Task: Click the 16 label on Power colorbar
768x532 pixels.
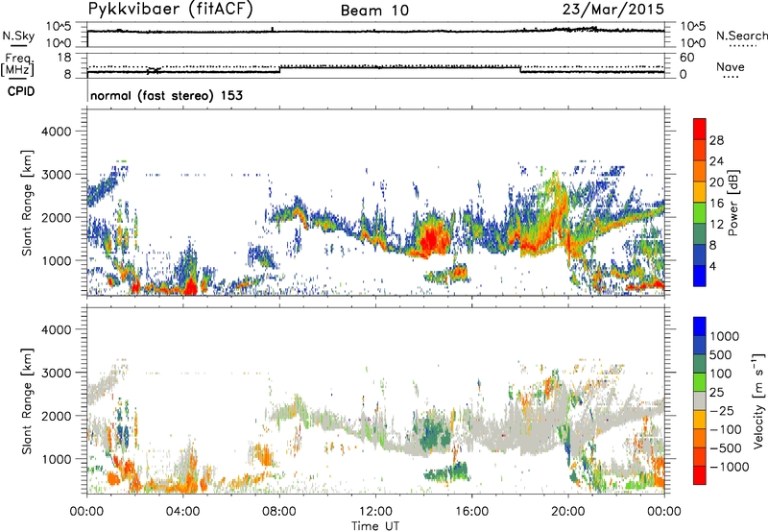Action: pos(716,204)
